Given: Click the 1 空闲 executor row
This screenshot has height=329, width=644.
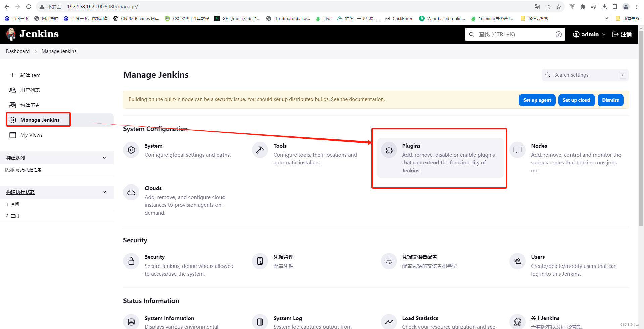Looking at the screenshot, I should coord(57,204).
